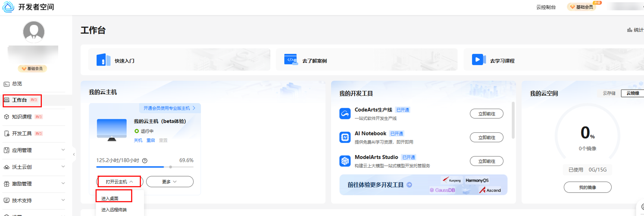
Task: Click the 去学习课程 play icon
Action: click(478, 60)
